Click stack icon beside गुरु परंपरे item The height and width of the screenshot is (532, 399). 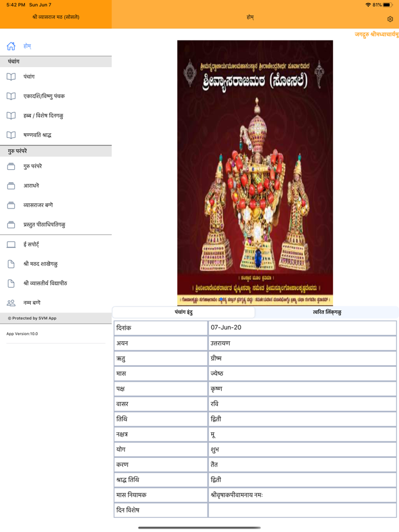[11, 166]
